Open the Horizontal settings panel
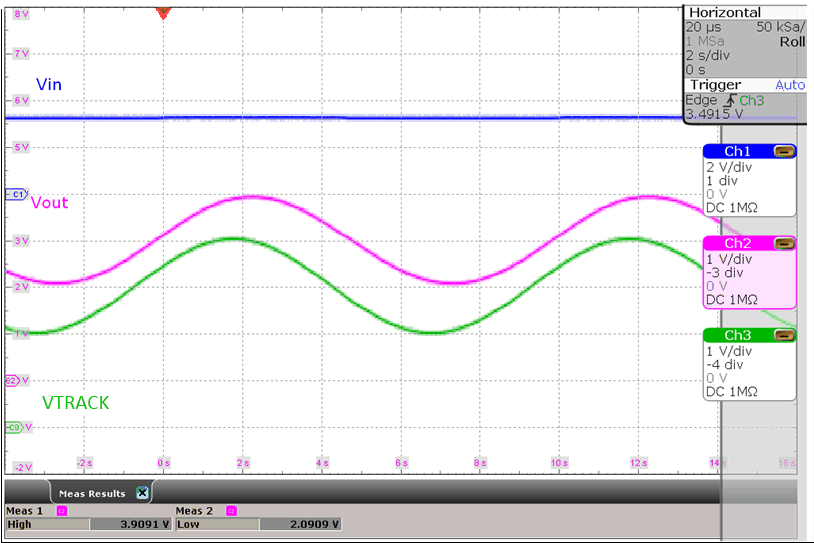 click(x=724, y=12)
